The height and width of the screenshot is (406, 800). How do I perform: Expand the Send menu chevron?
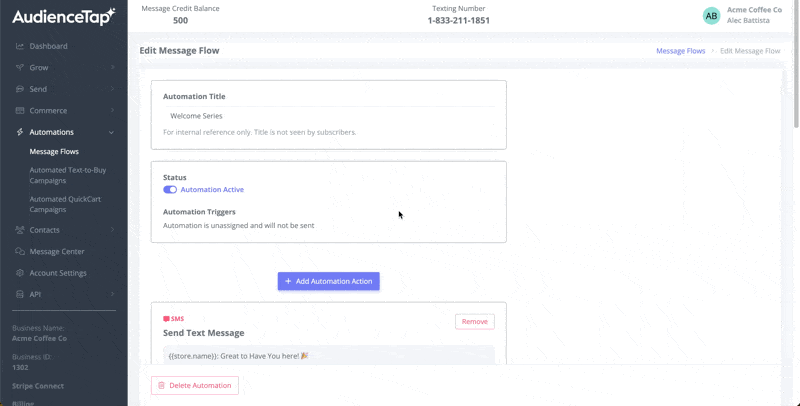click(112, 89)
